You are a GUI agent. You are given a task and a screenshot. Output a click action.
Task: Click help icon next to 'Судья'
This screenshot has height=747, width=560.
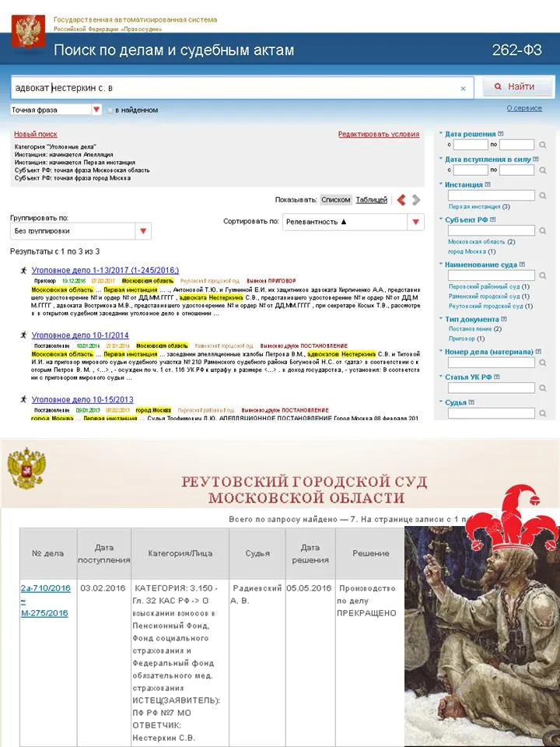point(471,402)
